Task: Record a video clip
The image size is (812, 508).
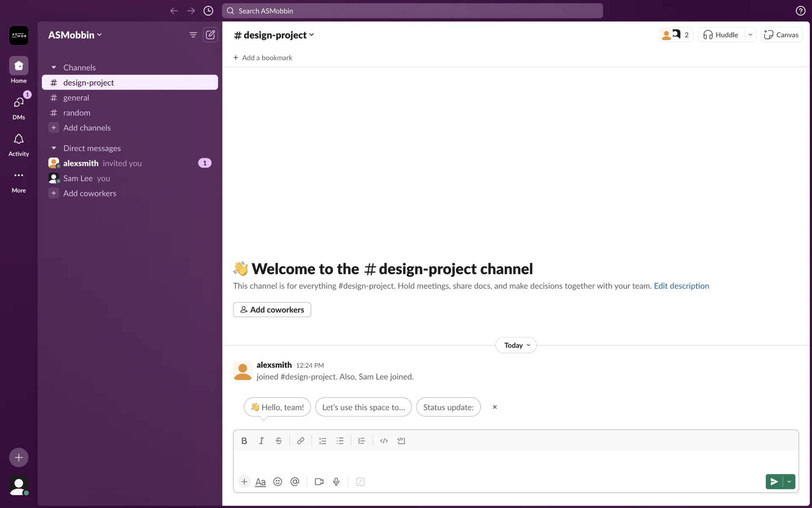Action: (x=319, y=482)
